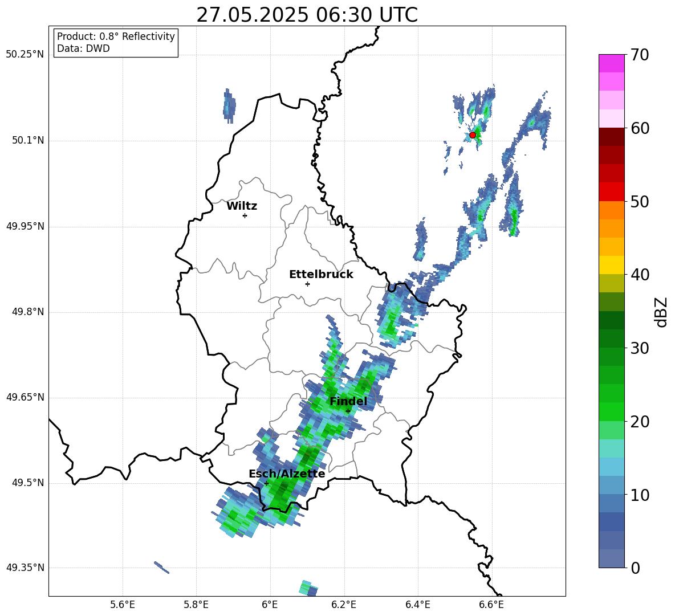Image resolution: width=675 pixels, height=616 pixels.
Task: Click the 0 dBZ colorbar tick label
Action: pos(635,568)
